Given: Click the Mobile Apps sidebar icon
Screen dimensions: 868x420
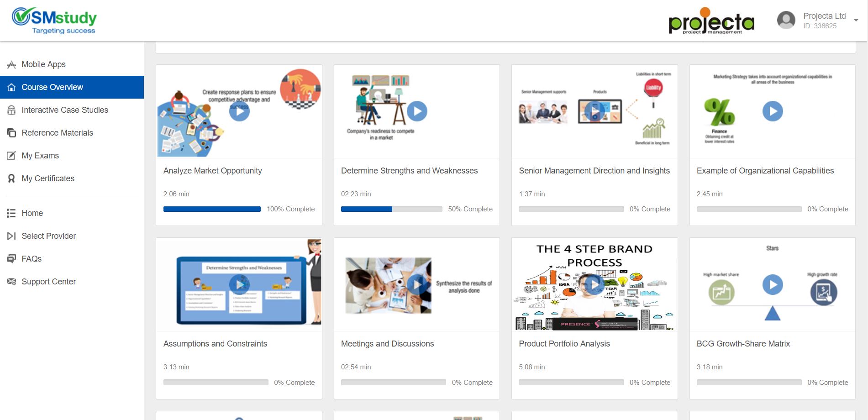Looking at the screenshot, I should click(x=11, y=65).
